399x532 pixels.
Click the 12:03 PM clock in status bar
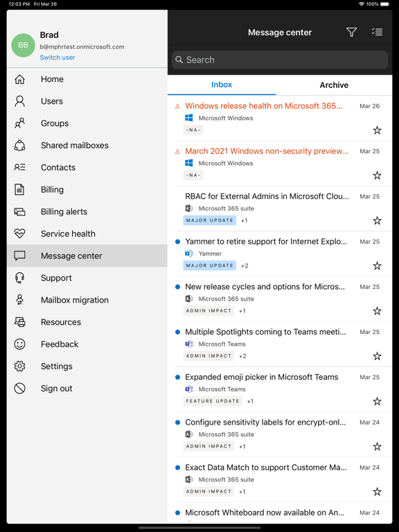point(19,4)
